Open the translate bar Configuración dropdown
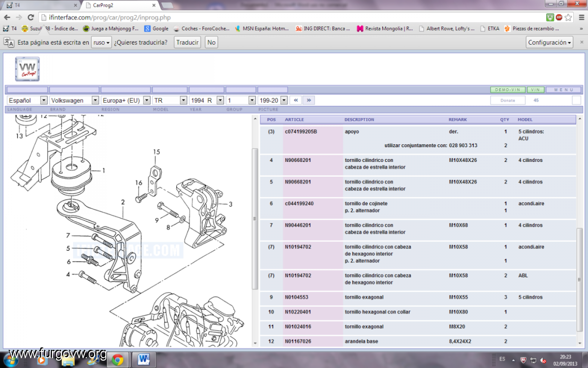 550,43
